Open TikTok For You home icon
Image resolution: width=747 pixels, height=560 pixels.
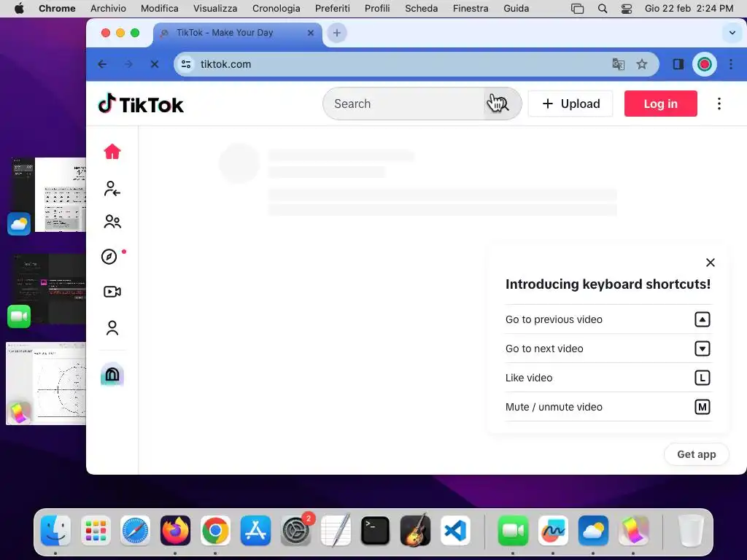tap(112, 152)
